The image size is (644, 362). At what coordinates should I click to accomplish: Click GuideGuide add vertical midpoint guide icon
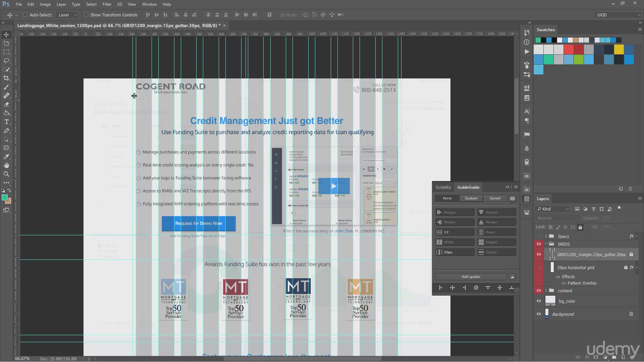[452, 288]
